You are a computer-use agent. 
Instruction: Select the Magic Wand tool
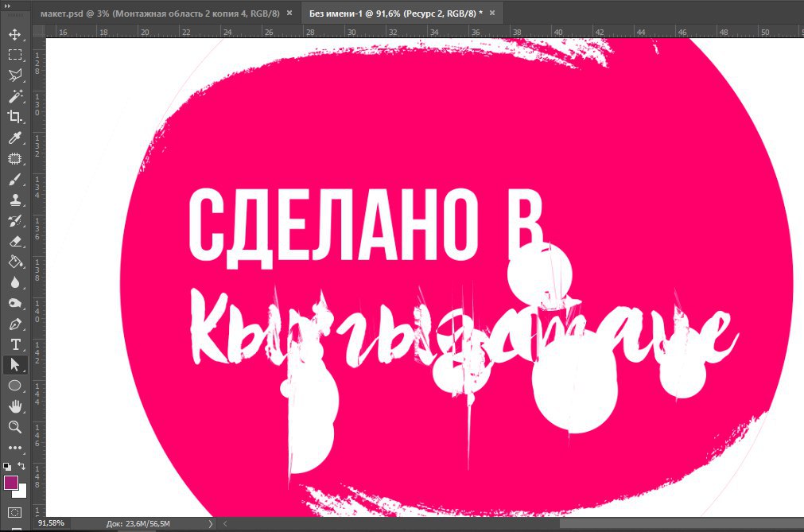tap(15, 96)
